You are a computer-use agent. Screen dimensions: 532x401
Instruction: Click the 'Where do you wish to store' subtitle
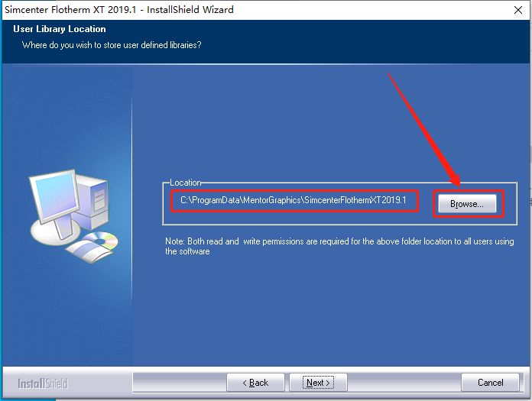pyautogui.click(x=112, y=45)
